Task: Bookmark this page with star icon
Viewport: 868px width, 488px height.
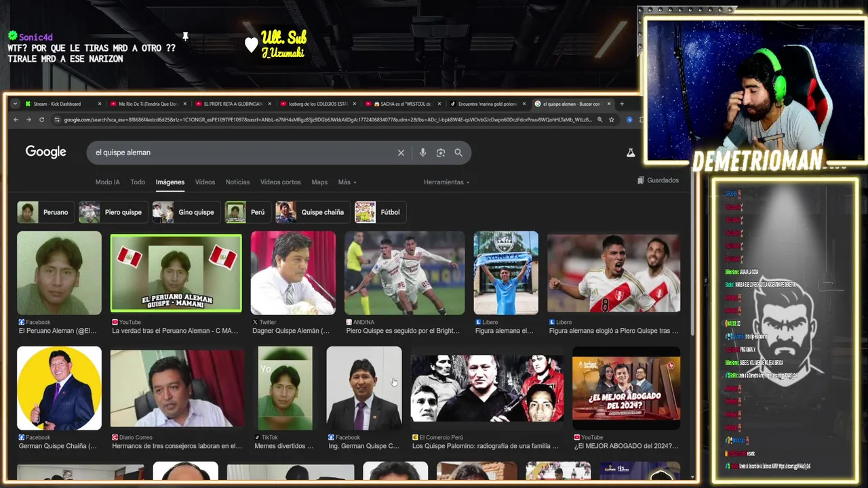Action: click(611, 120)
